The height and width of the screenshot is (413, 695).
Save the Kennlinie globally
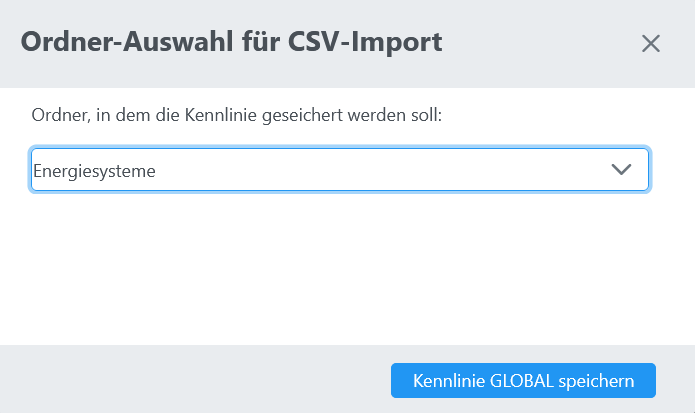(x=522, y=380)
